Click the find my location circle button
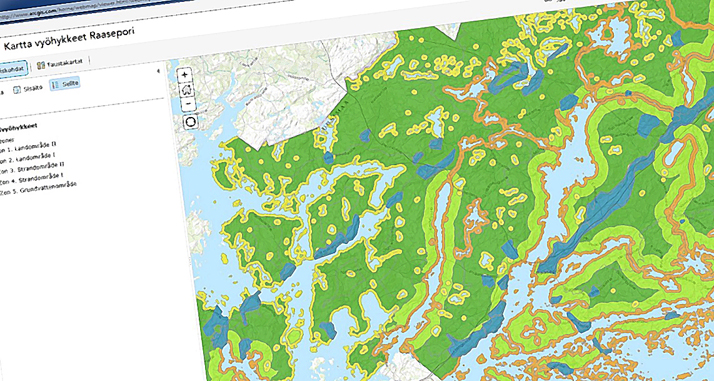Screen dimensions: 714x381 click(190, 122)
